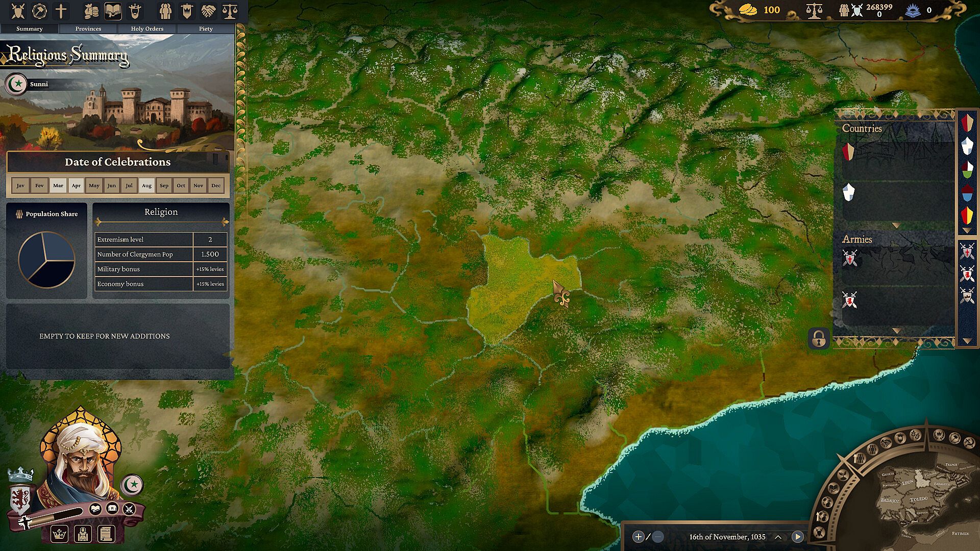Screen dimensions: 980x551
Task: Toggle the padlock lock button
Action: point(819,339)
